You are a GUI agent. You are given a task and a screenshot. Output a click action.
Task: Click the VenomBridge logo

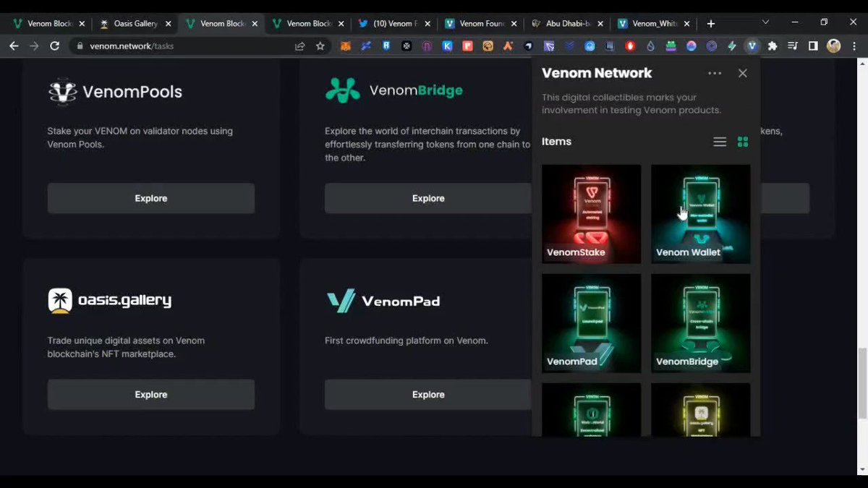(393, 90)
